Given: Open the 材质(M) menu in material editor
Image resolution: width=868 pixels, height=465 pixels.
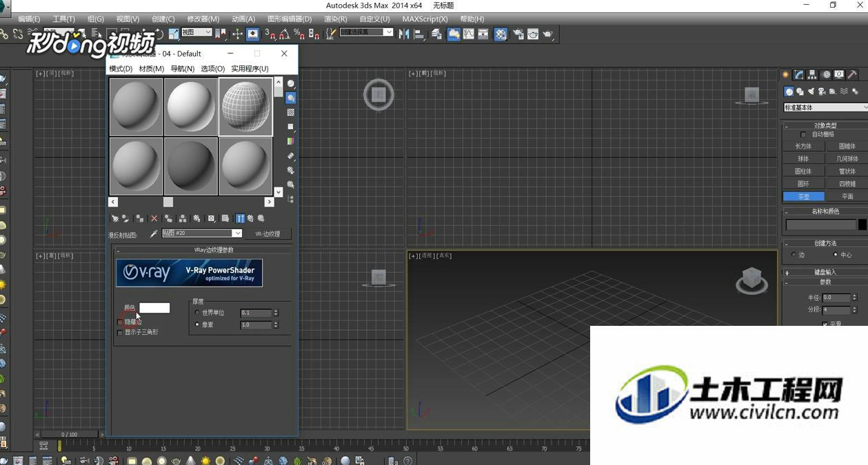Looking at the screenshot, I should coord(151,68).
